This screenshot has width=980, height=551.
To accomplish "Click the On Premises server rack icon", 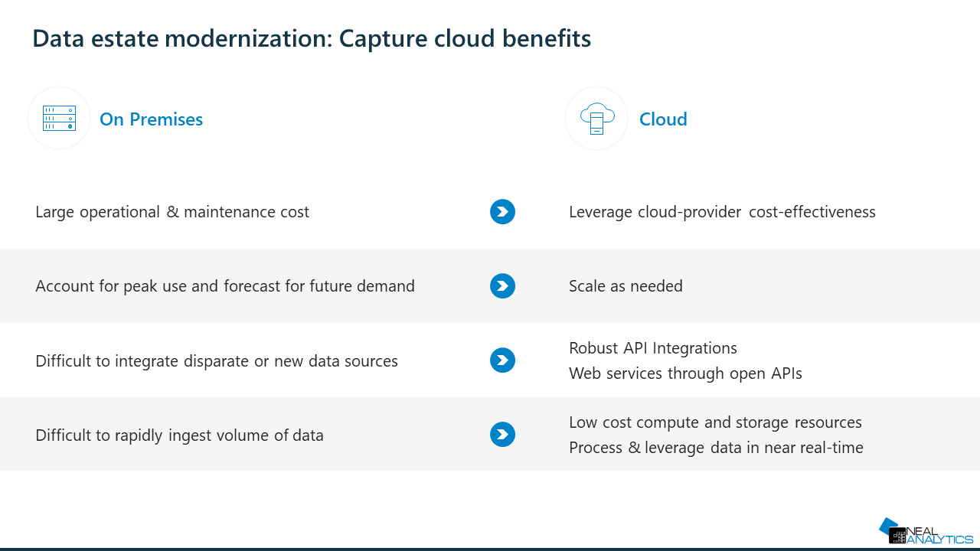I will 59,119.
